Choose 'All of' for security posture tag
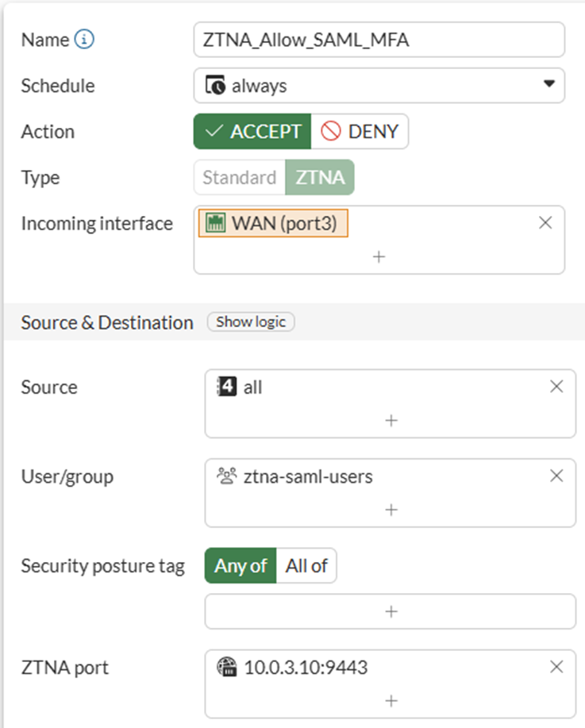The height and width of the screenshot is (728, 585). [306, 566]
